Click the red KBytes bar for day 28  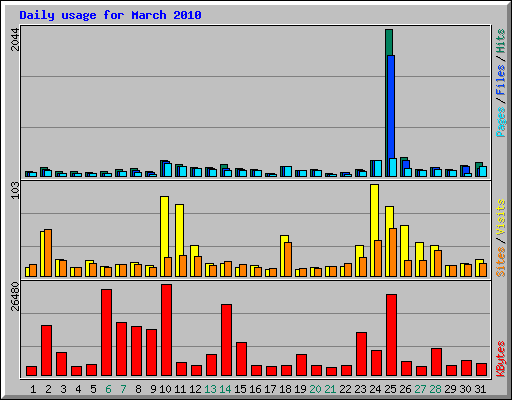point(436,362)
